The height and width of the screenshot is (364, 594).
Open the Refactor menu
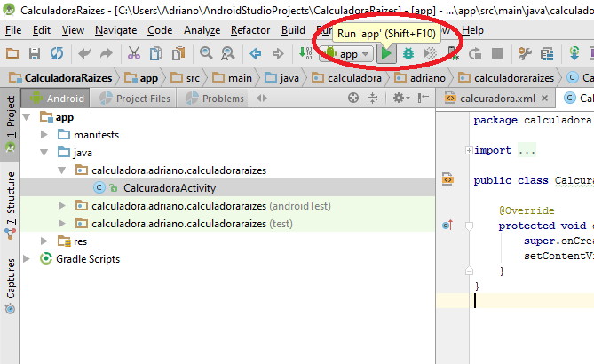click(250, 30)
